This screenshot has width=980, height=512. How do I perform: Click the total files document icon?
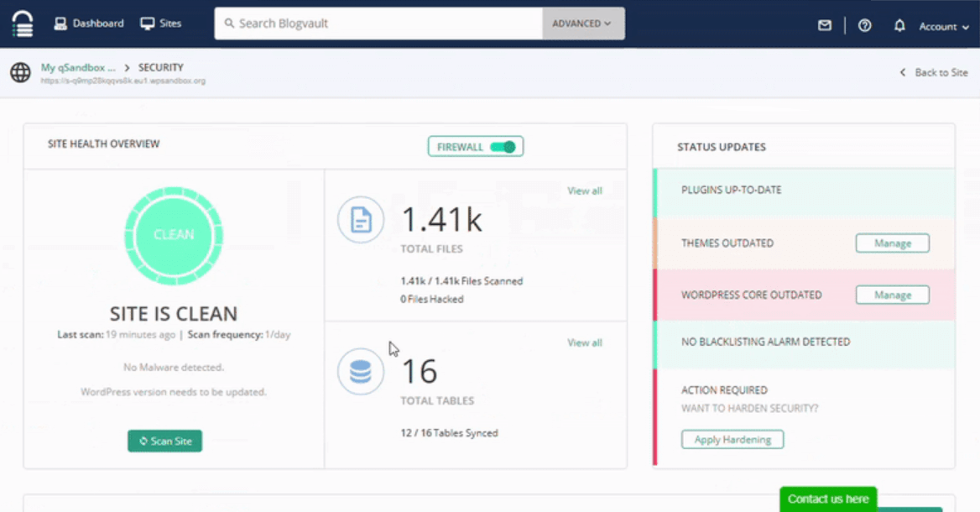pos(361,221)
